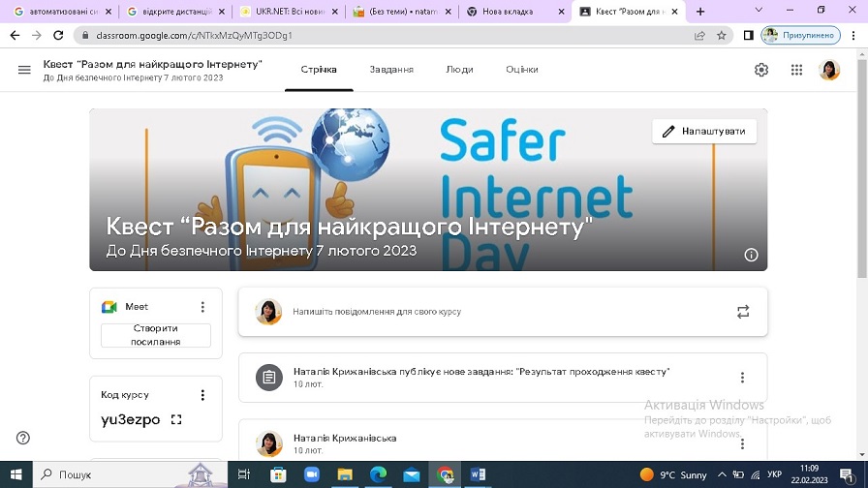Click 'Створити посилання' Meet button
868x488 pixels.
tap(156, 335)
